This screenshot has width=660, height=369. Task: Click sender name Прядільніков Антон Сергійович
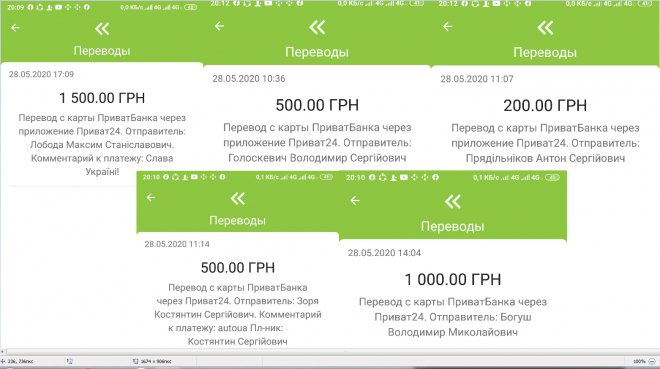click(546, 159)
